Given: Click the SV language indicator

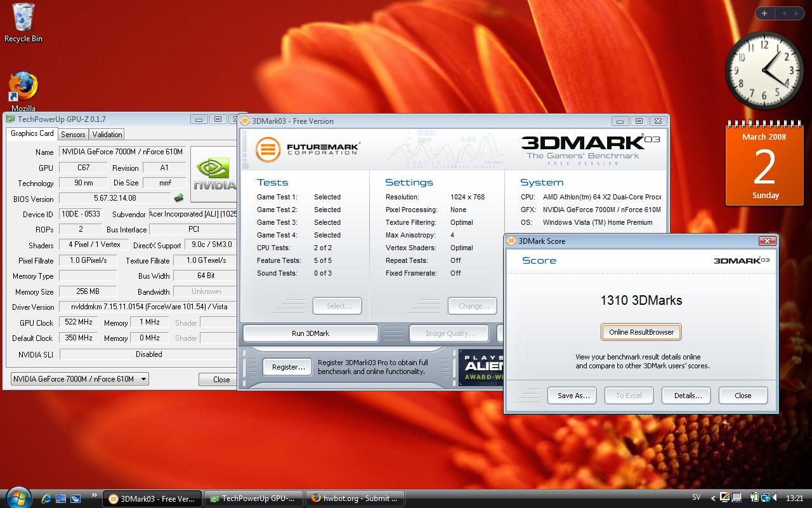Looking at the screenshot, I should [x=697, y=498].
